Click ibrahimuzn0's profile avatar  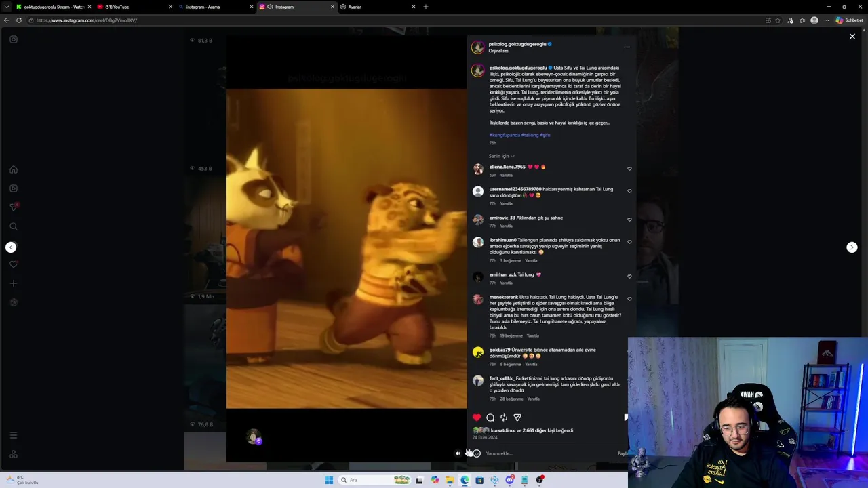[x=478, y=243]
